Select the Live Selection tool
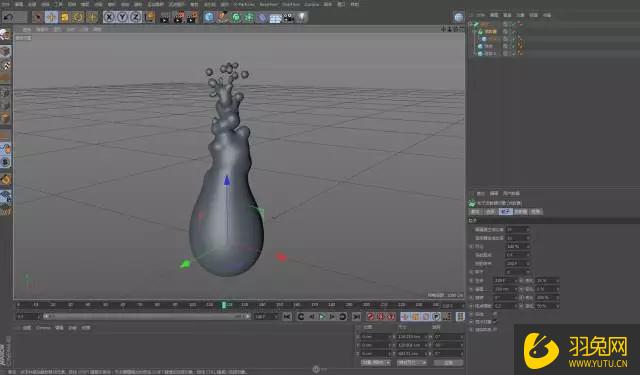 click(x=38, y=17)
